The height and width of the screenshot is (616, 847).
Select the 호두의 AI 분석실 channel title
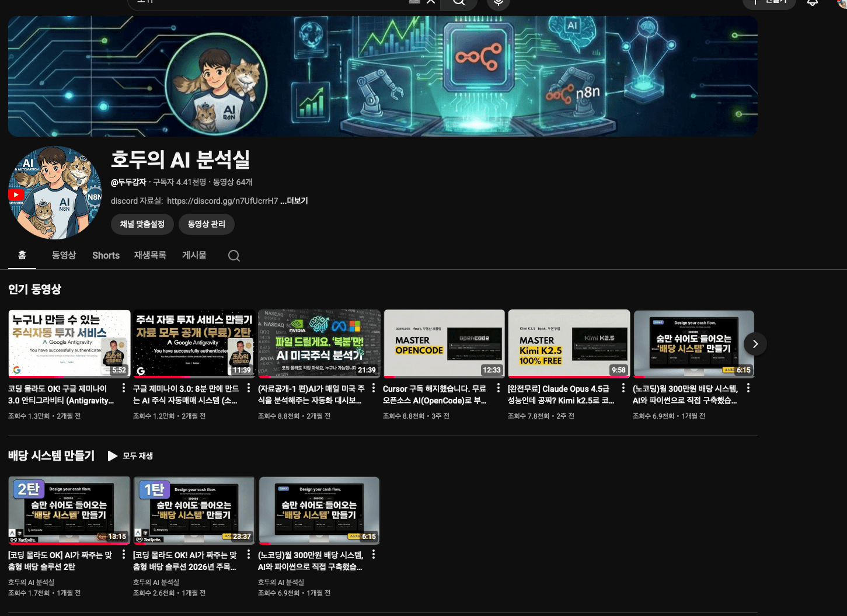click(180, 159)
